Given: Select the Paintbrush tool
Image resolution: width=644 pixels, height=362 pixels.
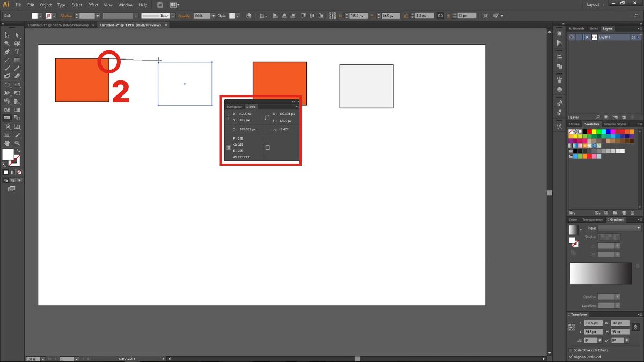Looking at the screenshot, I should 7,68.
